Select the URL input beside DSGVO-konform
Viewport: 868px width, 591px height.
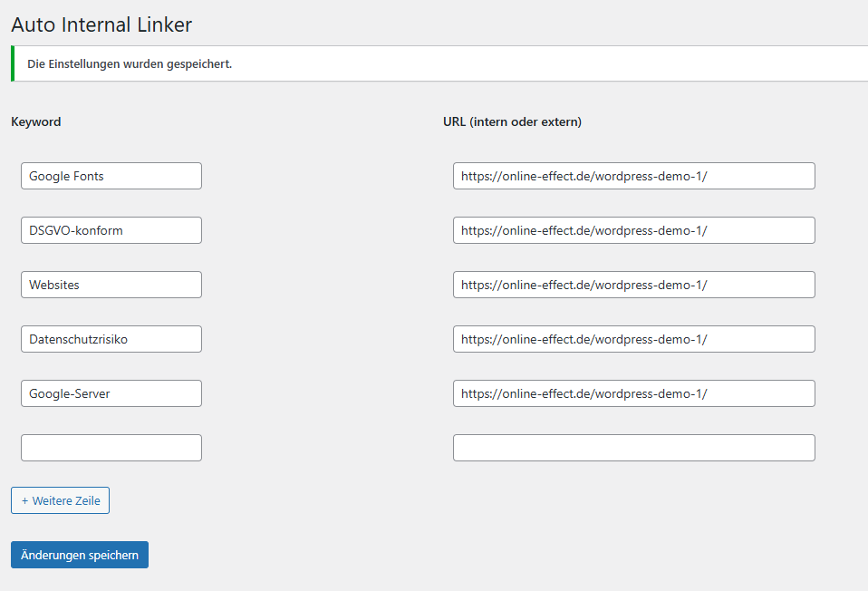pyautogui.click(x=634, y=230)
